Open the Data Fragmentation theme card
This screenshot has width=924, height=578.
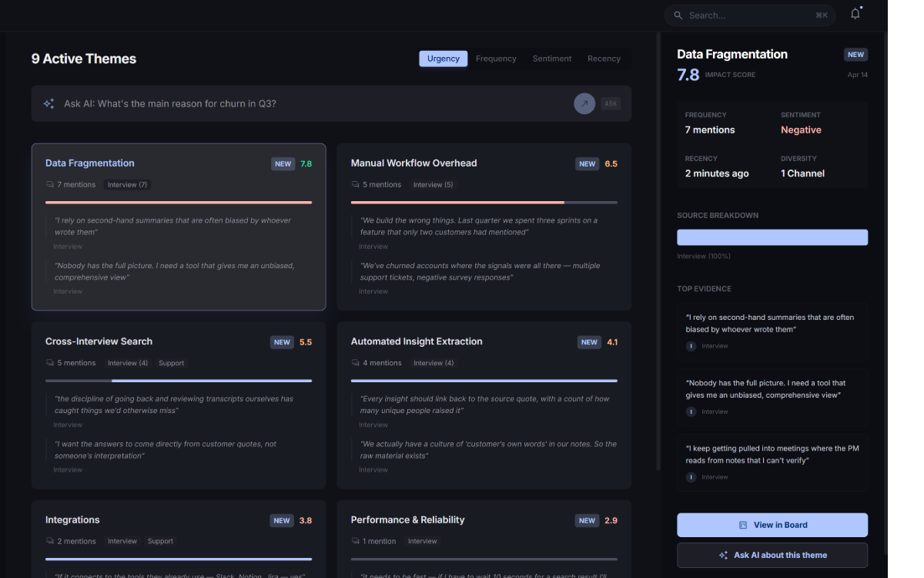point(179,227)
